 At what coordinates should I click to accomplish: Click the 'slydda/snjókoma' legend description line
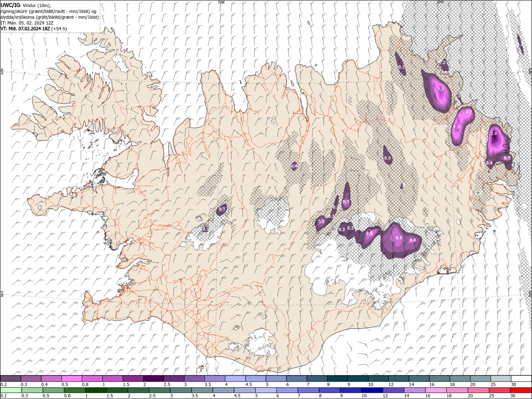point(49,17)
